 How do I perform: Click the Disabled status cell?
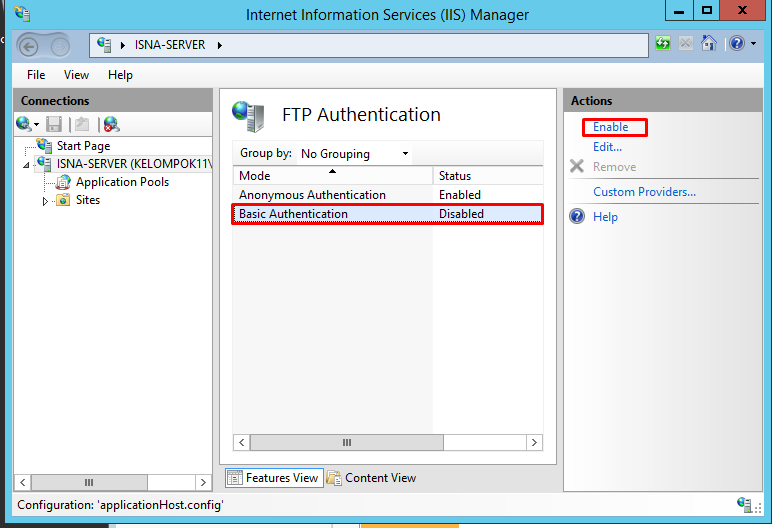pos(461,214)
